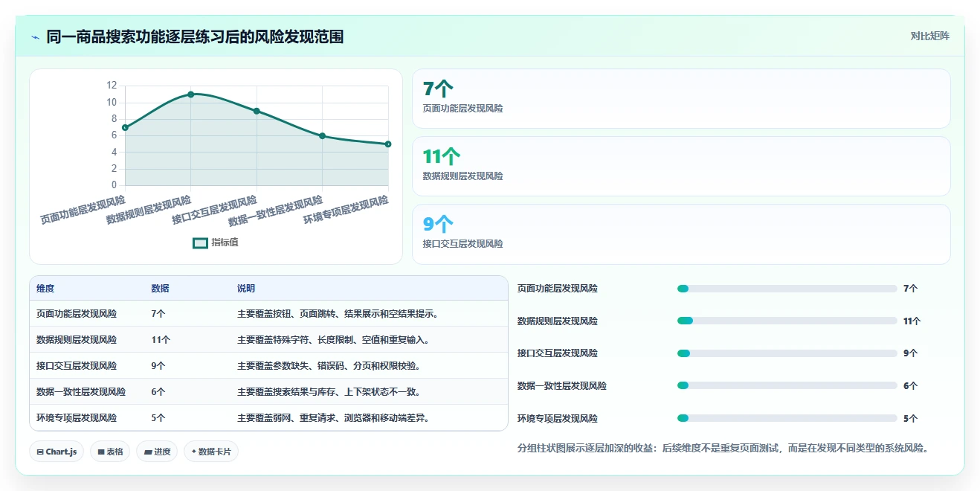Click the 5个 value beside fifth progress bar

(911, 419)
